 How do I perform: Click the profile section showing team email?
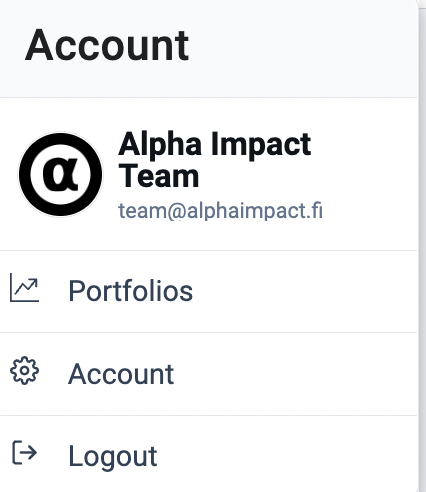pos(209,174)
